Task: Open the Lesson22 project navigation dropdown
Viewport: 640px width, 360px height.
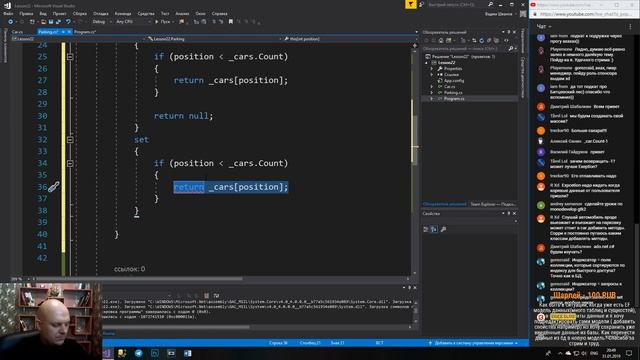Action: (x=78, y=39)
